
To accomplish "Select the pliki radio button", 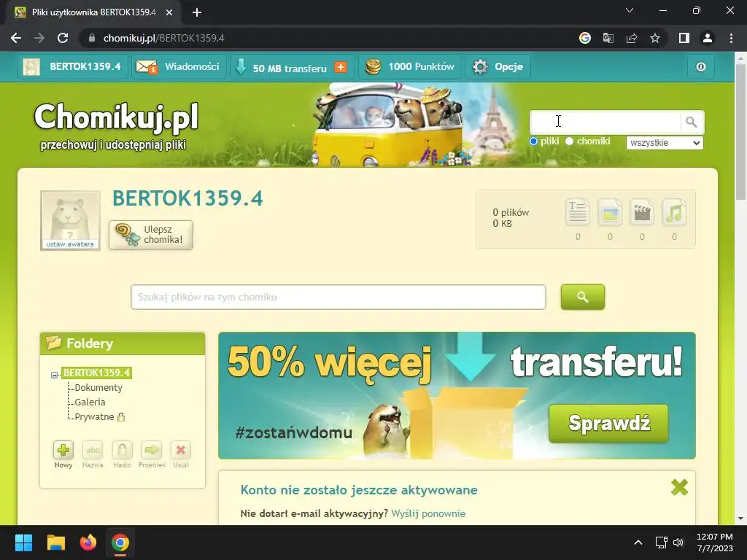I will 533,141.
